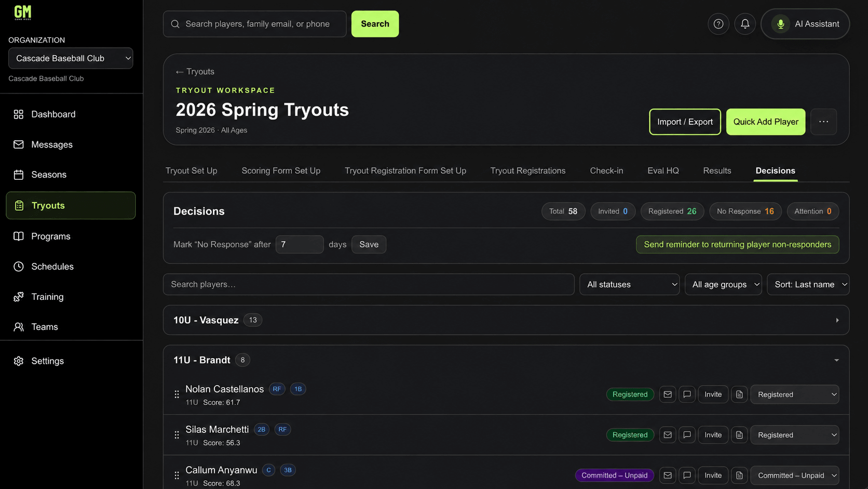Open chat icon for Nolan Castellanos
The height and width of the screenshot is (489, 868).
coord(687,394)
